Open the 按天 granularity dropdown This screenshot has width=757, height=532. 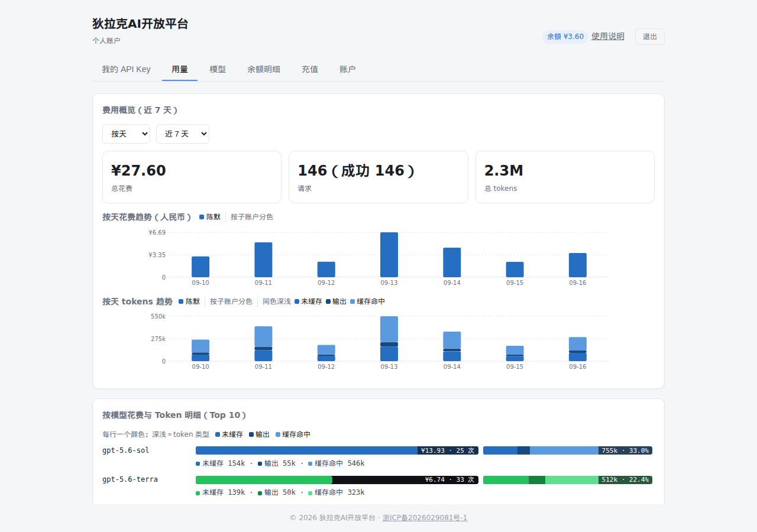[126, 134]
